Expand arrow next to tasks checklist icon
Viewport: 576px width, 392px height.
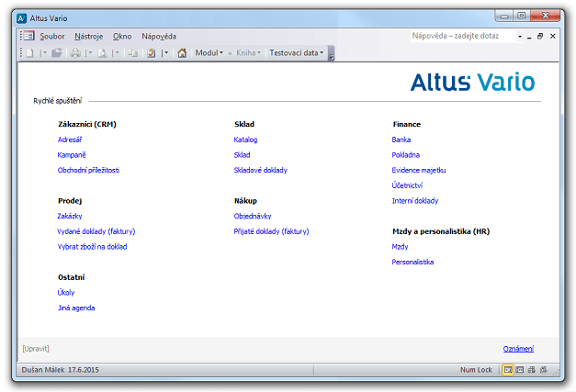pos(165,53)
